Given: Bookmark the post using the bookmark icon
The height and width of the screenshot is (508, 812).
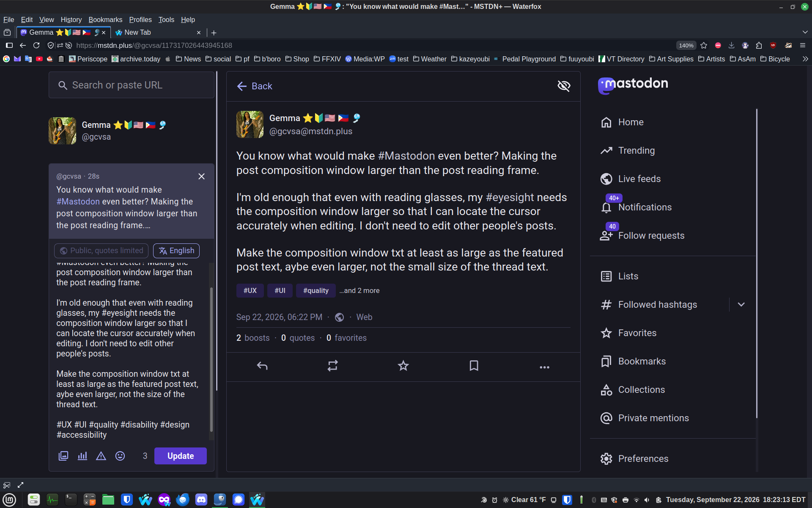Looking at the screenshot, I should (x=474, y=366).
